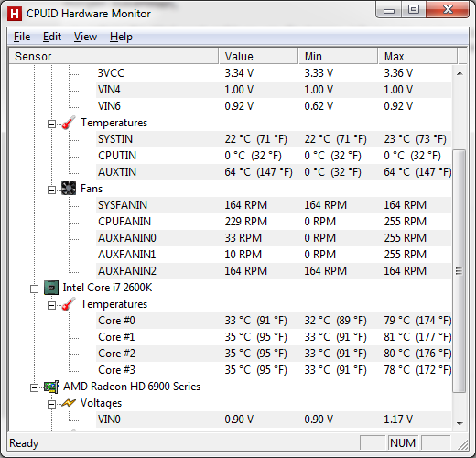Collapse the Temperatures group above Core #0
Screen dimensions: 476x458
(51, 305)
